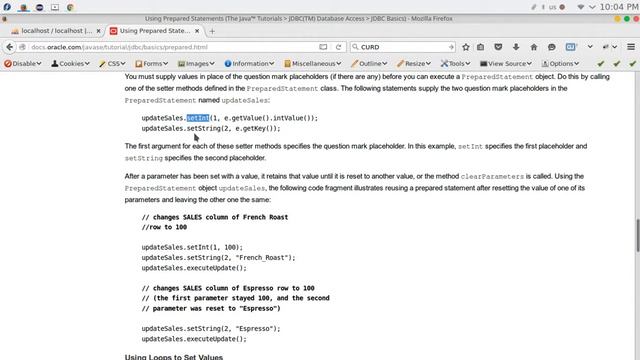The height and width of the screenshot is (360, 640).
Task: Click the page vertical scrollbar thumb
Action: [x=637, y=236]
